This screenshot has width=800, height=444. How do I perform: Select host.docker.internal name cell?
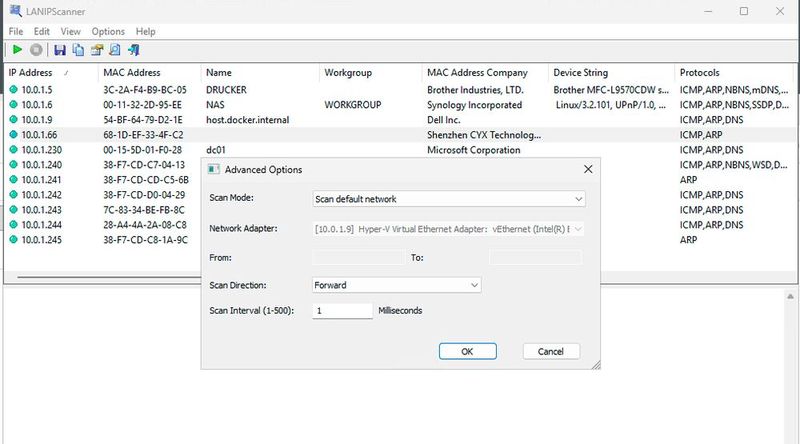click(x=247, y=119)
